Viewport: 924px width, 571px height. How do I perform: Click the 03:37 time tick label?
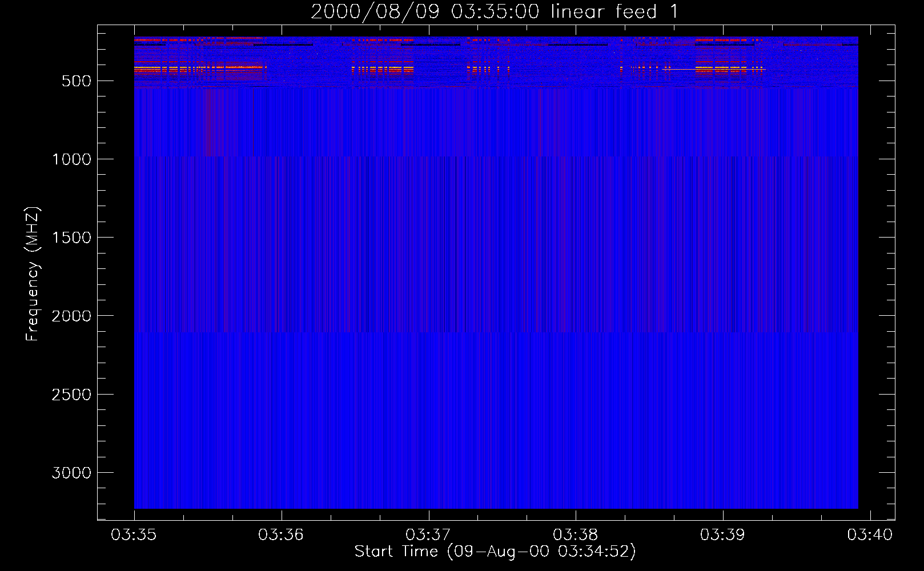pos(428,535)
